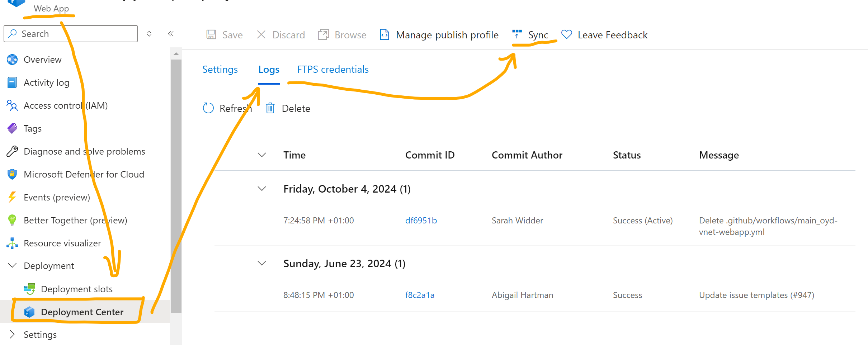Click the Sync button label
This screenshot has width=868, height=345.
[x=538, y=35]
